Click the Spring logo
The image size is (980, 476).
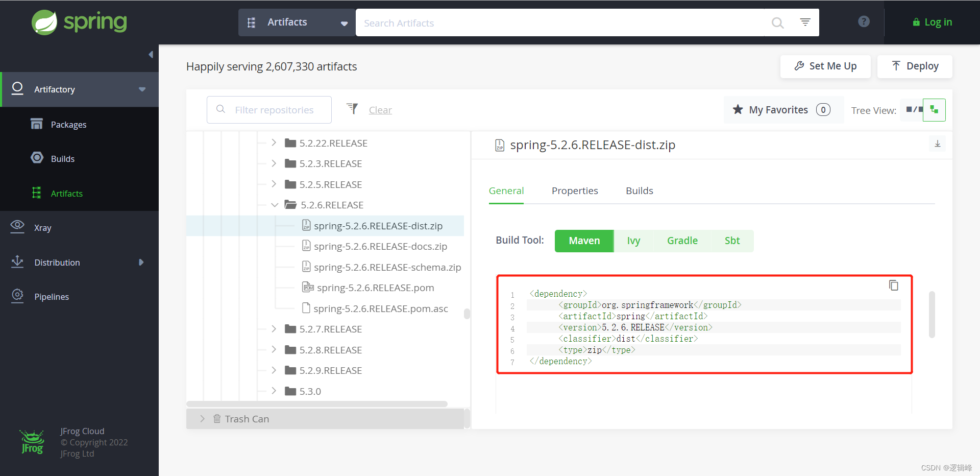(x=79, y=22)
